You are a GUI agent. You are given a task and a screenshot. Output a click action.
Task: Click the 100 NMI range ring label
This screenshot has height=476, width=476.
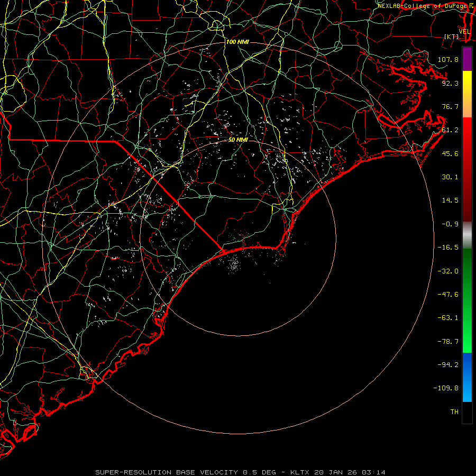point(237,42)
